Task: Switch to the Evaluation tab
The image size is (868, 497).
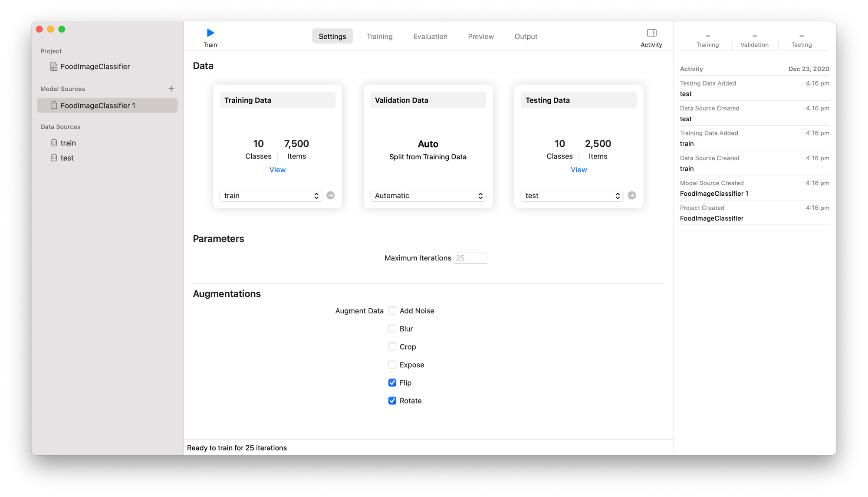Action: [430, 36]
